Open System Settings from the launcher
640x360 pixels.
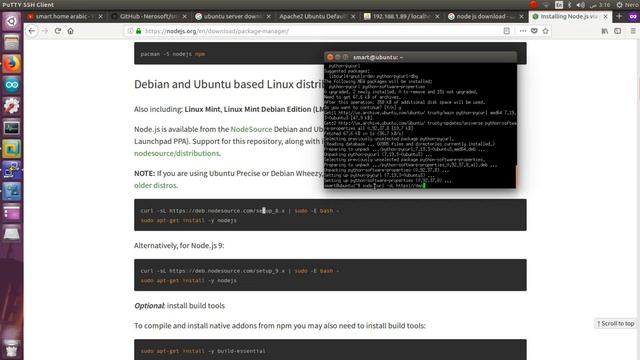[11, 106]
